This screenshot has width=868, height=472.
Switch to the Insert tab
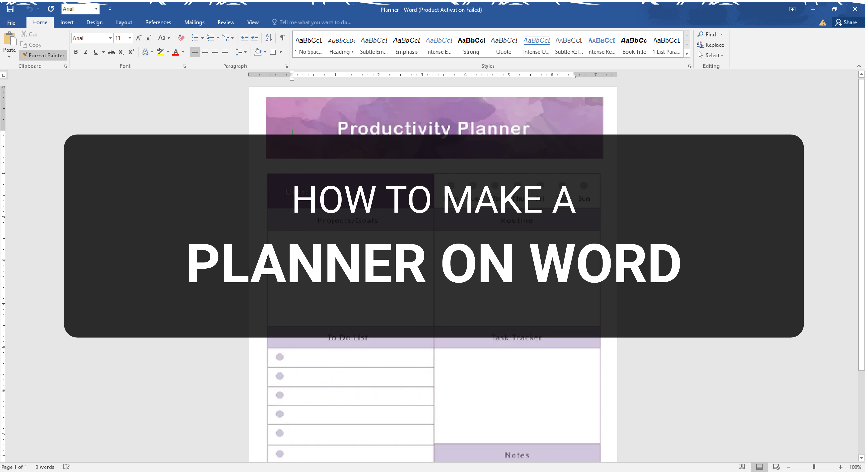(67, 22)
